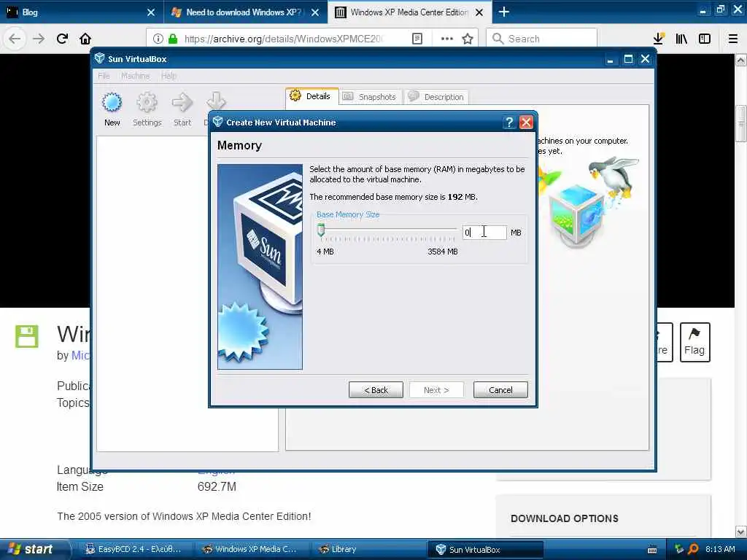Screen dimensions: 747x560
Task: Click the Firefox Search box
Action: pos(542,39)
